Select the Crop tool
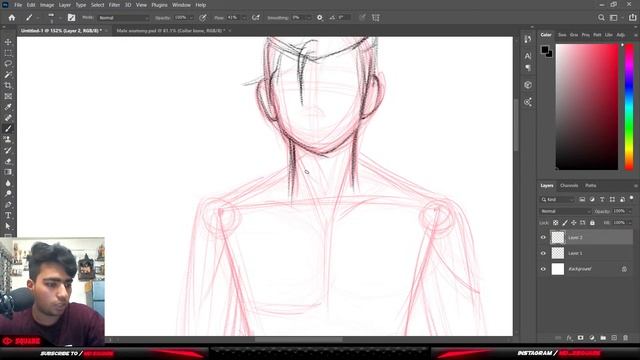Screen dimensions: 640x360 [x=8, y=85]
